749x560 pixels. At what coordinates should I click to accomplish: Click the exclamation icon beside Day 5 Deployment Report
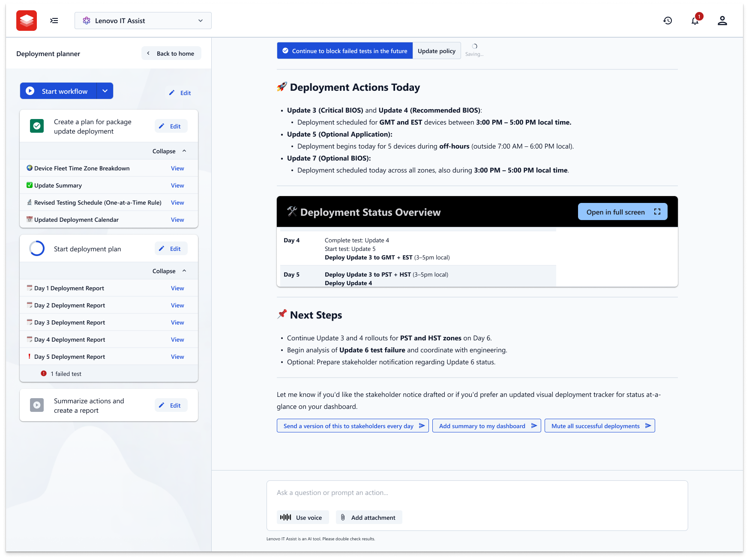pyautogui.click(x=30, y=356)
